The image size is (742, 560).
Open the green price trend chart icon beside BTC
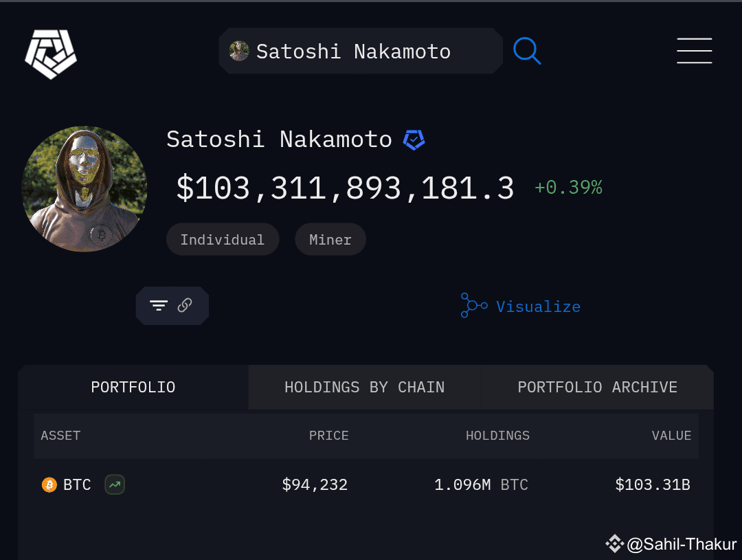pos(114,484)
